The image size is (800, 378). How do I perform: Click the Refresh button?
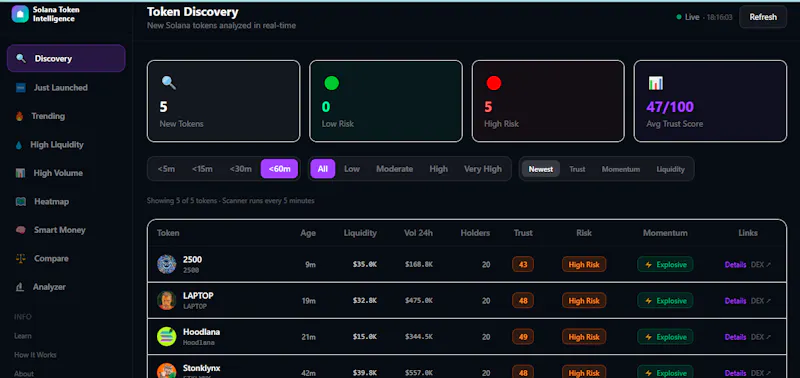[x=763, y=17]
